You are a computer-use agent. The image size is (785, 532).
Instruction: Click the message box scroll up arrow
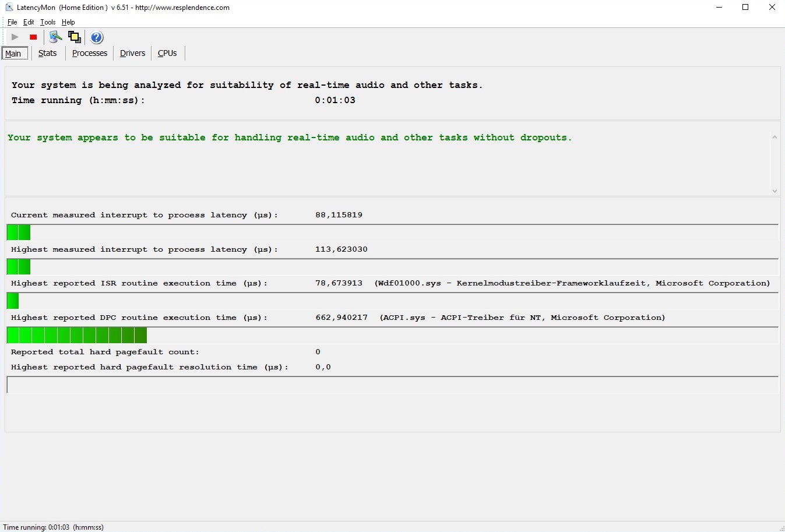(775, 138)
